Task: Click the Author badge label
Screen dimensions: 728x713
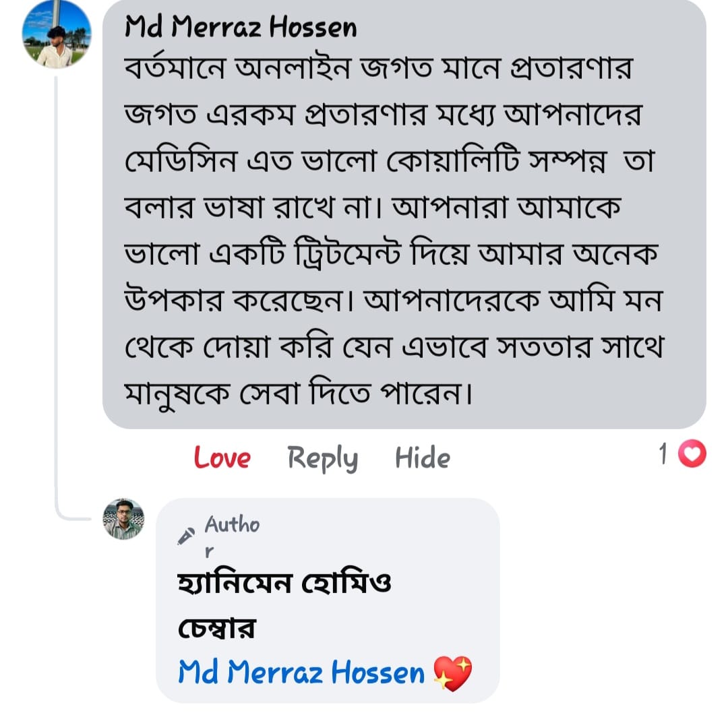Action: 231,525
